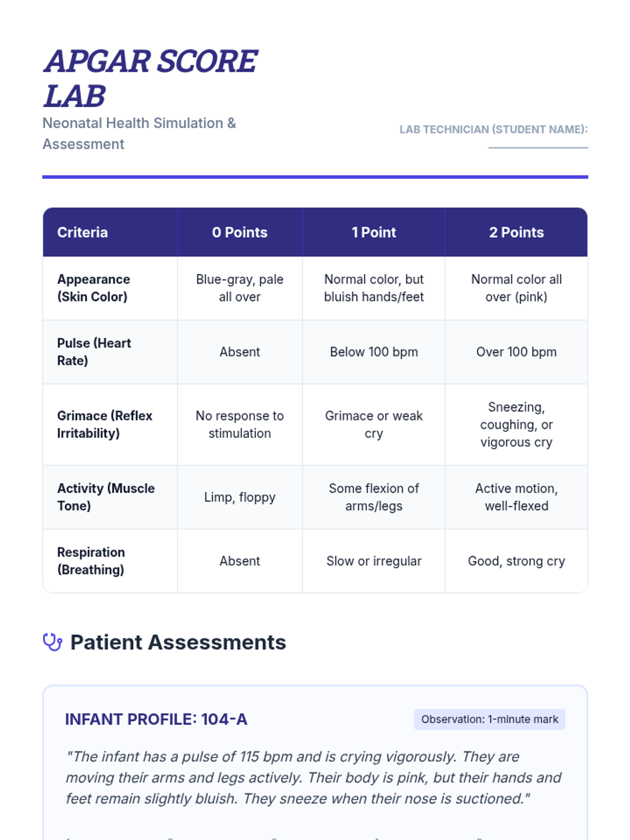Viewport: 630px width, 840px height.
Task: Select the 1 Point column header
Action: [x=374, y=232]
